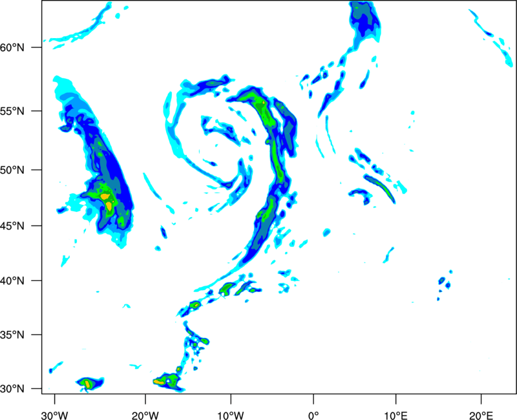Click the 50°N latitude label

click(x=12, y=170)
